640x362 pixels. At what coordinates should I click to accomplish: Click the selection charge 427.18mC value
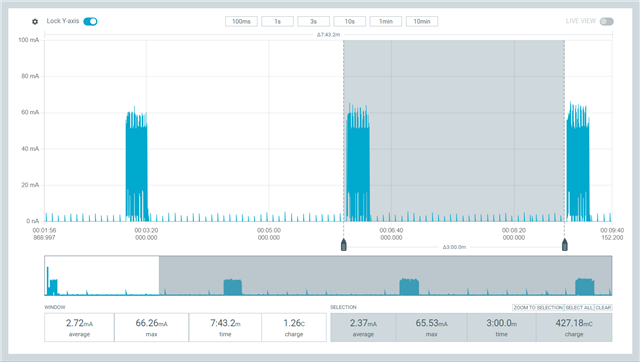[574, 323]
